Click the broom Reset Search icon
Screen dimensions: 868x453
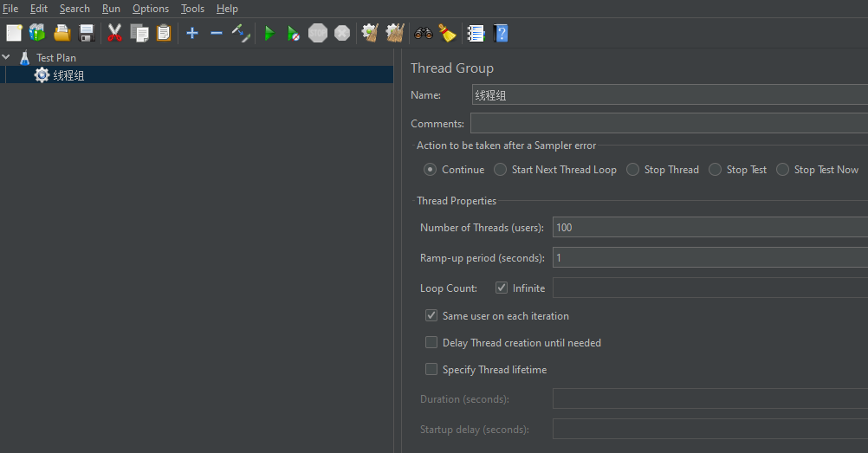coord(447,34)
